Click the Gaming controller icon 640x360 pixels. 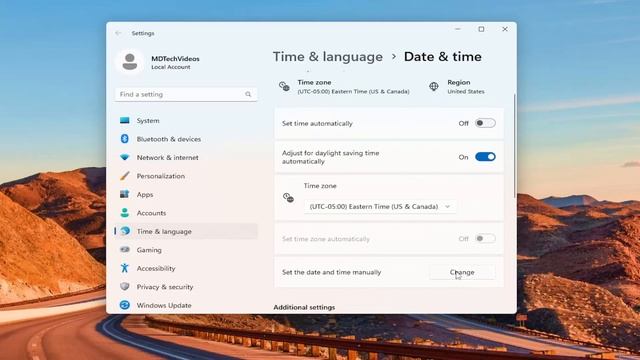[124, 249]
